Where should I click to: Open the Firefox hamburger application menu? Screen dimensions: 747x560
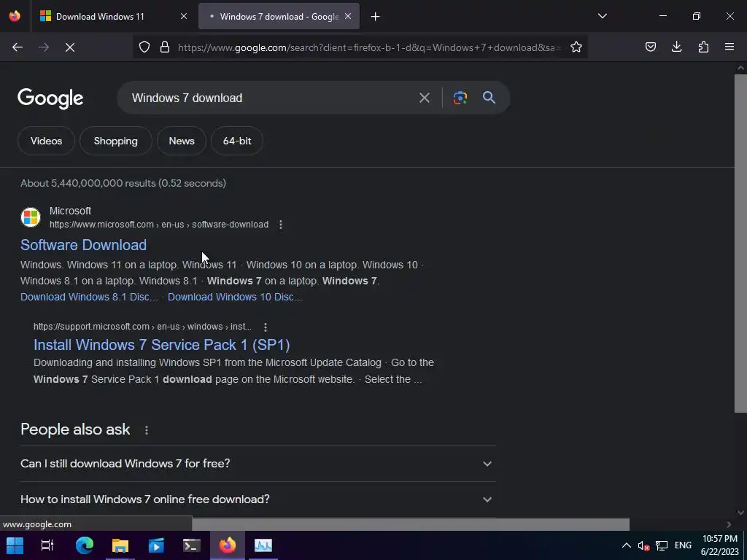pyautogui.click(x=729, y=47)
